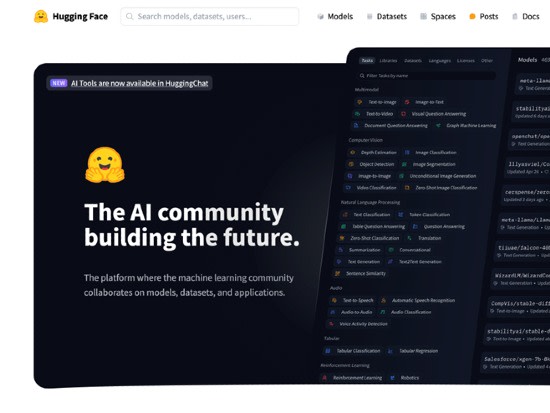The width and height of the screenshot is (550, 413).
Task: Click the Models cube icon
Action: (320, 16)
